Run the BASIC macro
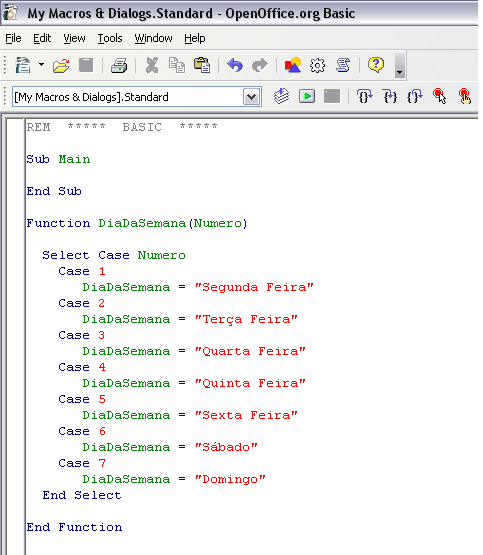 pos(307,96)
